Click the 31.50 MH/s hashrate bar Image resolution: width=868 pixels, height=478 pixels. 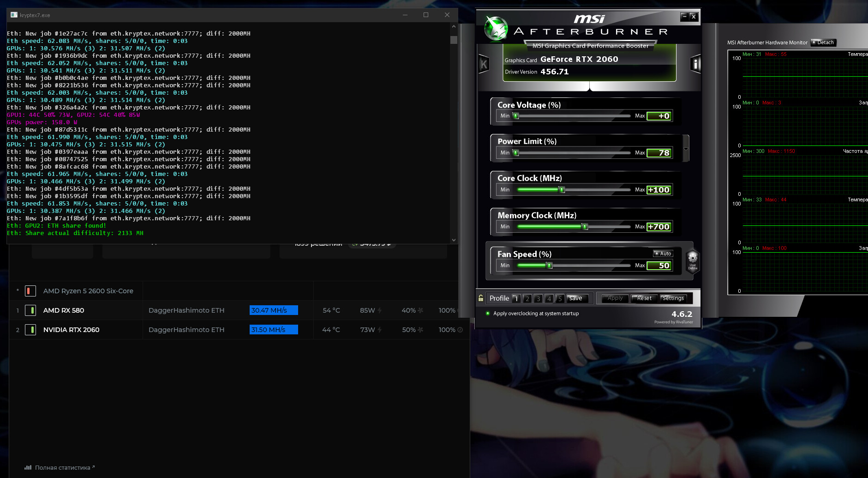pos(274,330)
